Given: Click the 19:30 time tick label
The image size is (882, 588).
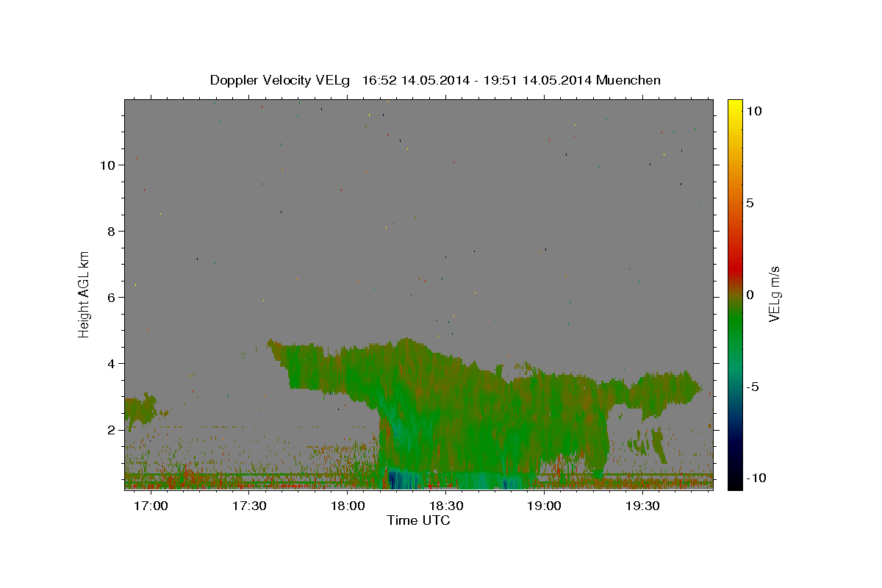Looking at the screenshot, I should (x=642, y=506).
